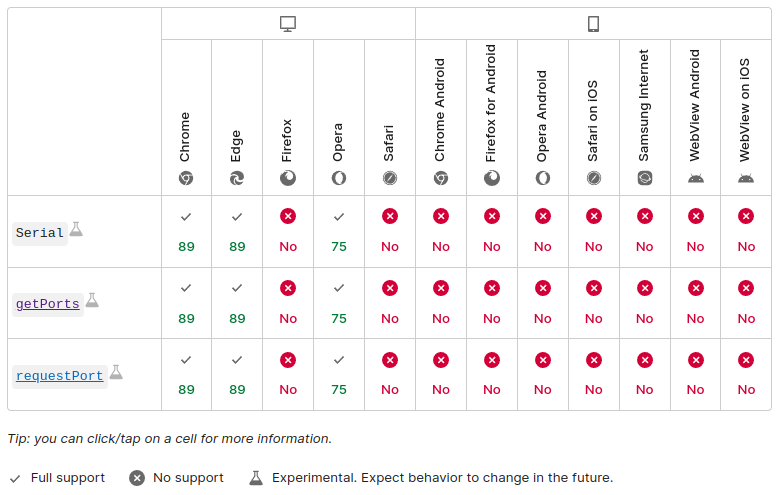Screen dimensions: 780x495
Task: Open the getPorts link
Action: (47, 304)
